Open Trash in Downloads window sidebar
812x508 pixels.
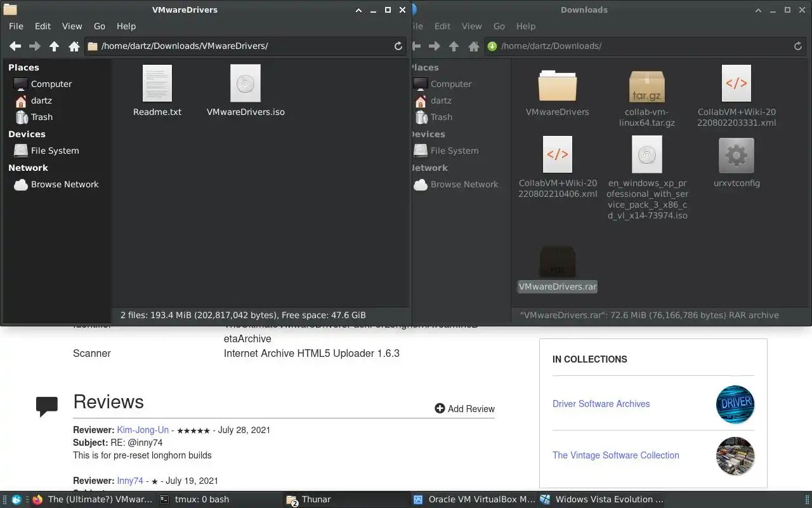point(442,117)
